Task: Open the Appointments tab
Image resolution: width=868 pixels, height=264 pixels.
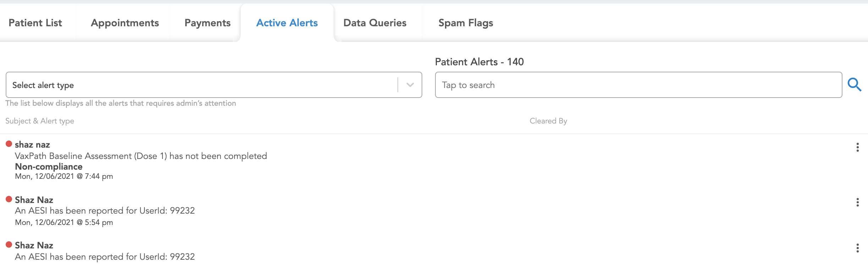Action: (x=125, y=23)
